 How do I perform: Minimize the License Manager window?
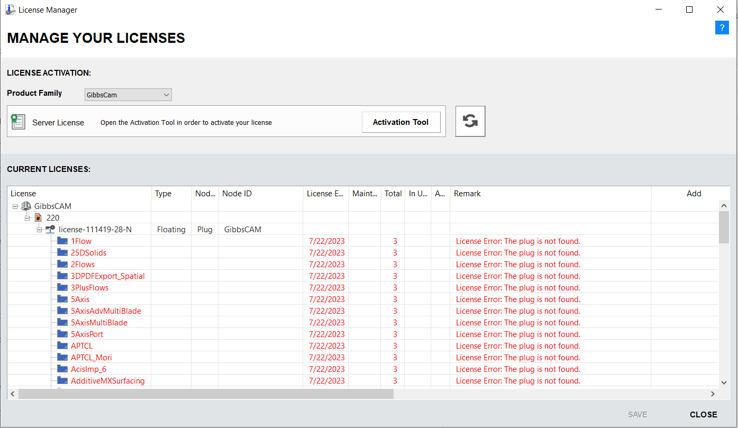tap(658, 9)
